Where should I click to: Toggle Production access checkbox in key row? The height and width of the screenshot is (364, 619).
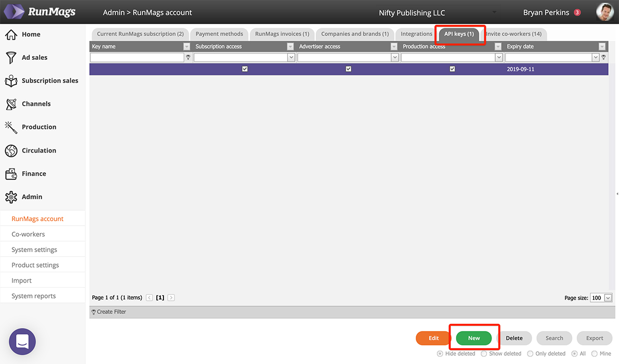point(452,69)
